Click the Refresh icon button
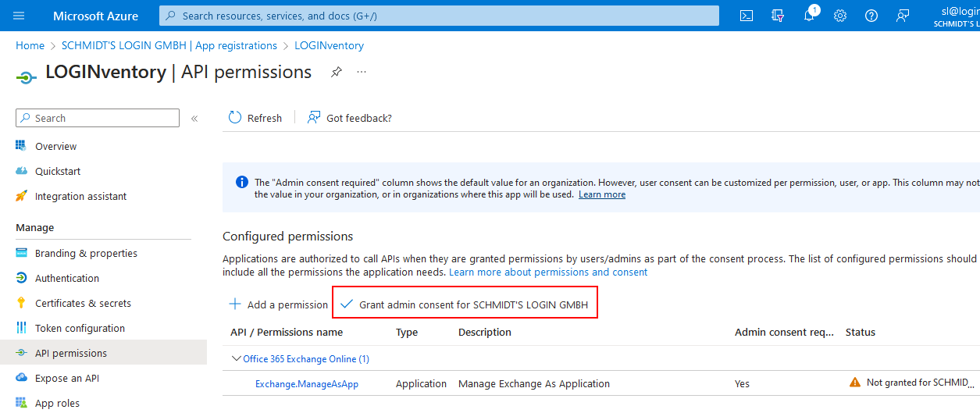The image size is (980, 413). point(235,118)
